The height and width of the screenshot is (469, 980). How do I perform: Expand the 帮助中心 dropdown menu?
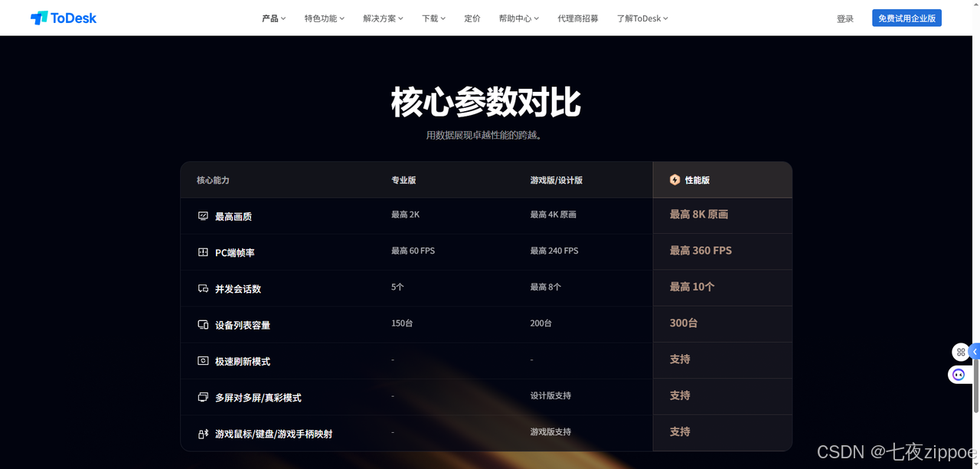518,18
